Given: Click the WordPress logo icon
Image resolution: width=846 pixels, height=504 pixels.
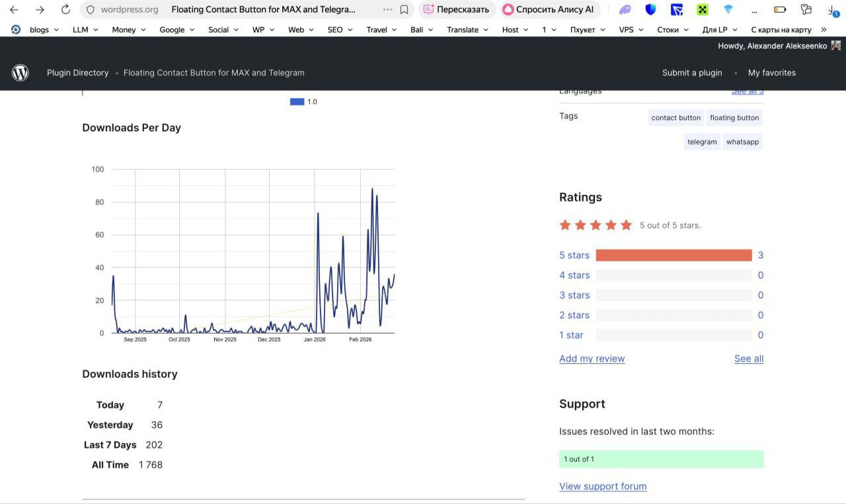Looking at the screenshot, I should [20, 73].
